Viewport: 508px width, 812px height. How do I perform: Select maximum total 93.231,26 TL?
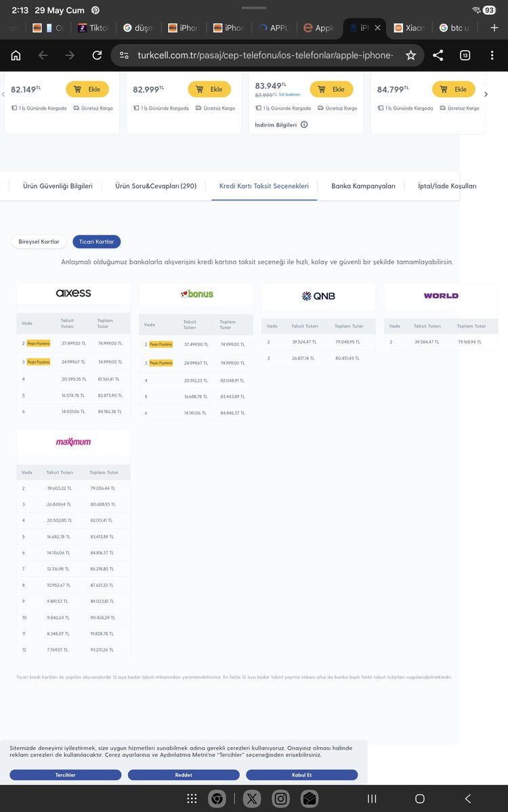point(102,650)
